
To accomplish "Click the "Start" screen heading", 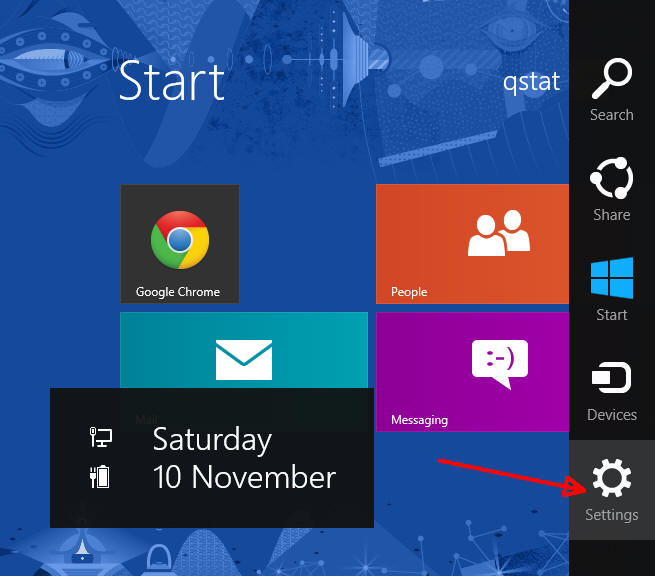I will 171,82.
